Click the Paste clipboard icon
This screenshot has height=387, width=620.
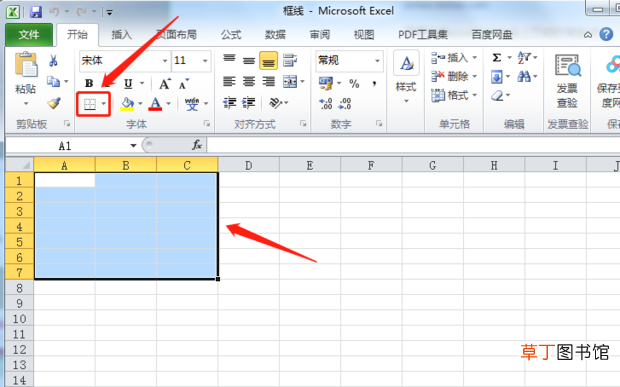(x=26, y=64)
